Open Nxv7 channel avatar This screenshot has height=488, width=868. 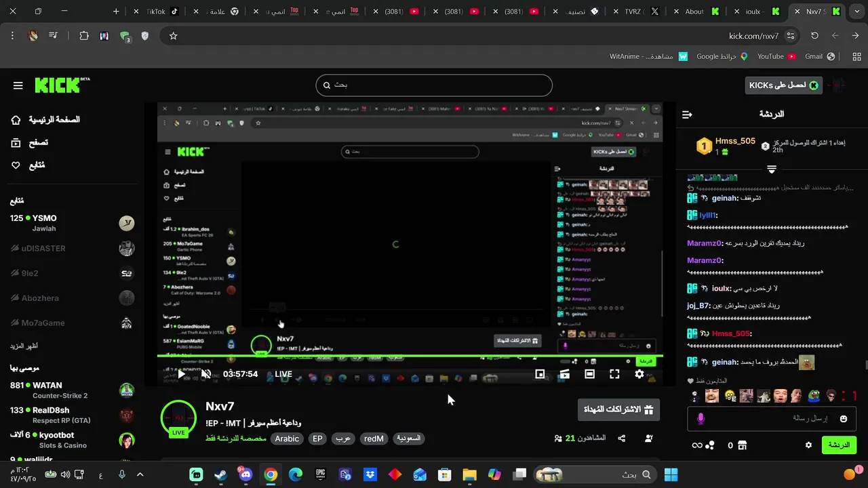click(x=178, y=418)
